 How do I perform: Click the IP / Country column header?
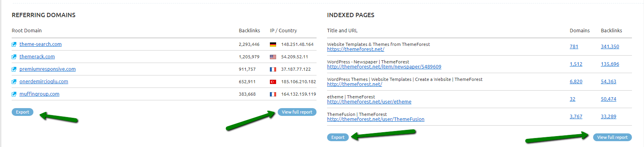283,31
